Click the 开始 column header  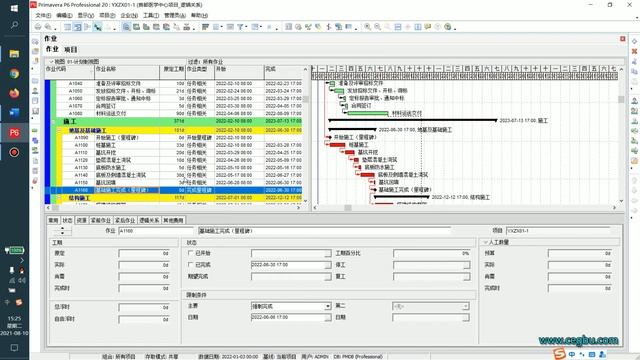coord(239,72)
